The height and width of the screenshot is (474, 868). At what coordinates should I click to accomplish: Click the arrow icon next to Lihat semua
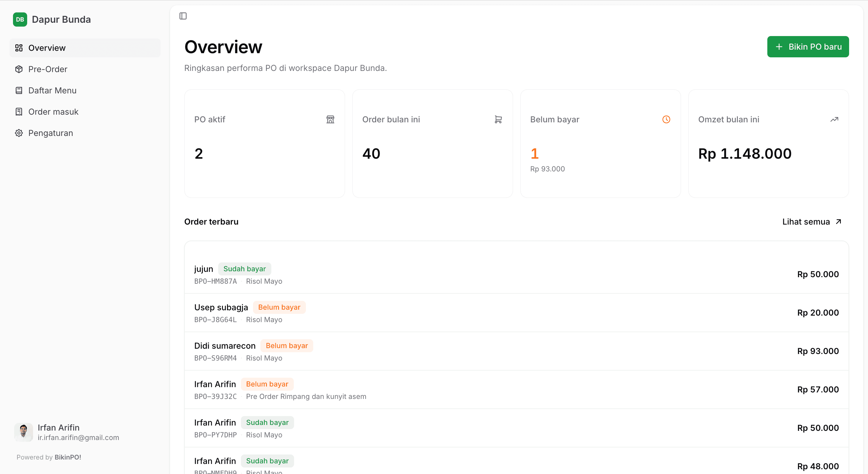click(839, 222)
